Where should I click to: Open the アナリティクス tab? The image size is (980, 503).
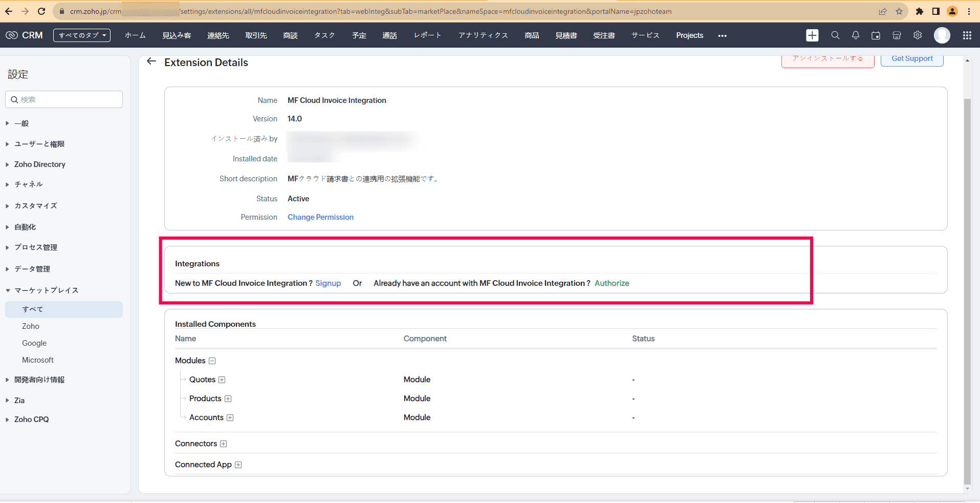pos(483,35)
